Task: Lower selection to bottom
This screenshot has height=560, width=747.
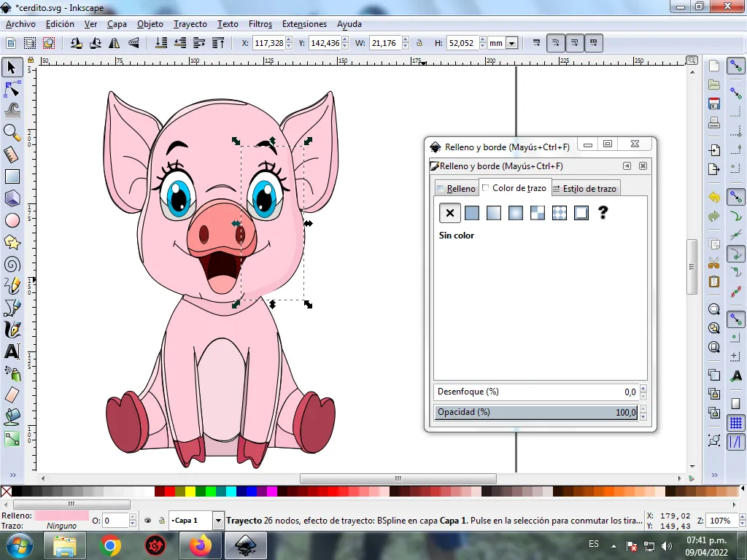Action: pyautogui.click(x=161, y=43)
